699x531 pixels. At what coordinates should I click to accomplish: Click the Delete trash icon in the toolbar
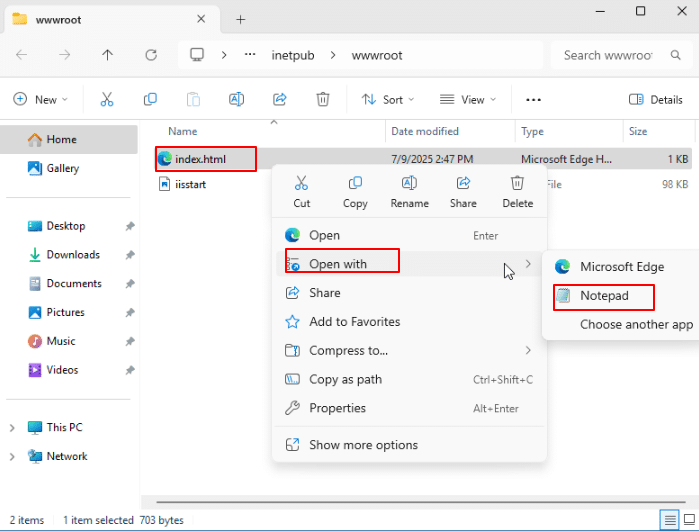tap(323, 99)
